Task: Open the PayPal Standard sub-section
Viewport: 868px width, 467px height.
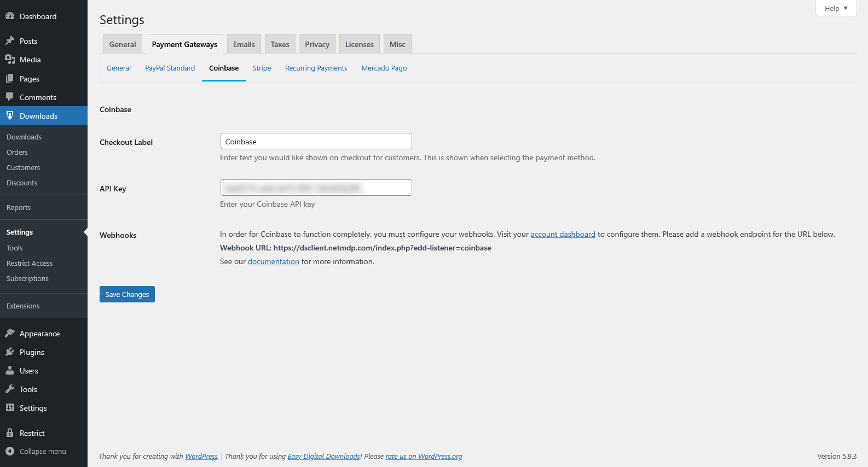Action: click(170, 68)
